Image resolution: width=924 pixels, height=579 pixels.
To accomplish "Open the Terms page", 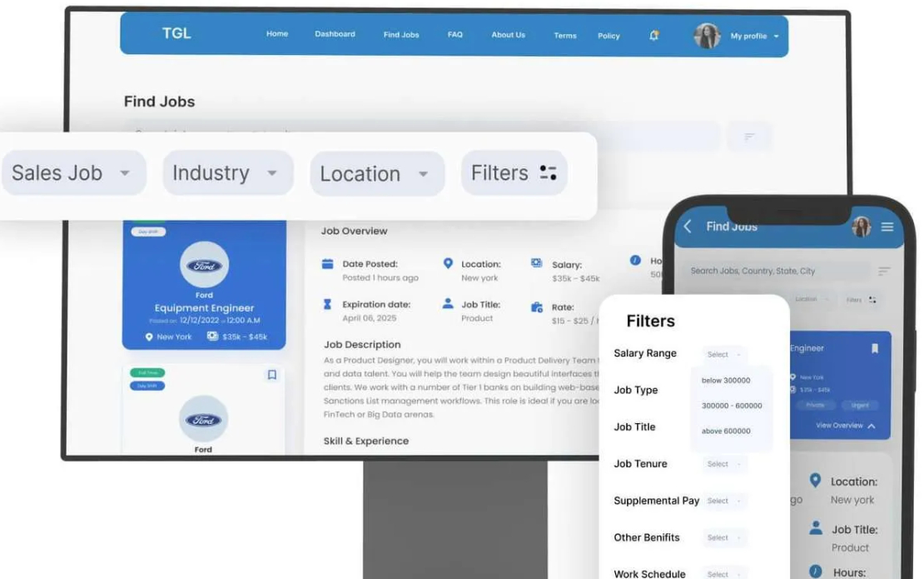I will tap(564, 35).
